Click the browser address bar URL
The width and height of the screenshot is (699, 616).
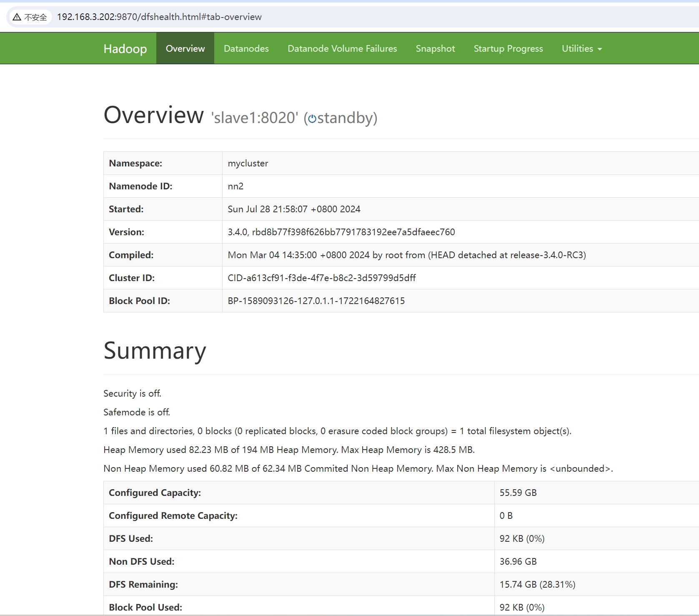[x=159, y=17]
